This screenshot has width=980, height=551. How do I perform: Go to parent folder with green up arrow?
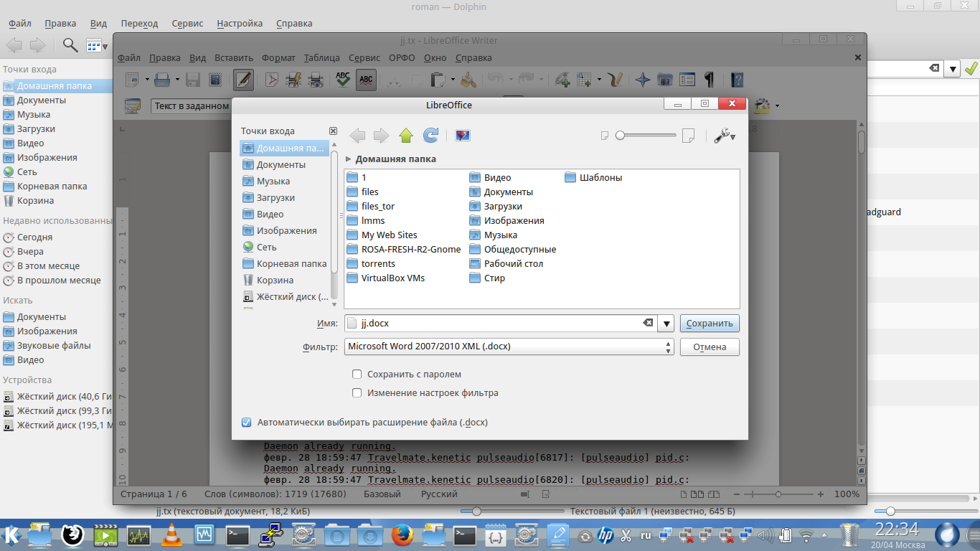tap(406, 136)
